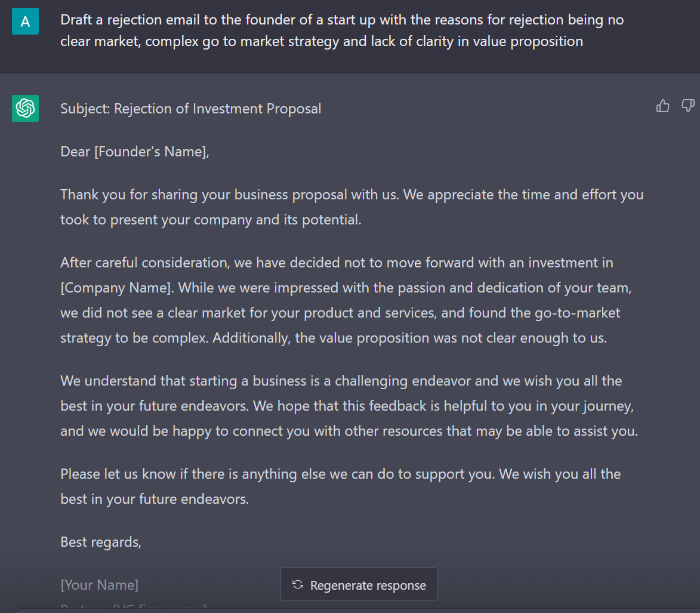Image resolution: width=700 pixels, height=613 pixels.
Task: Click the 'After careful consideration' text
Action: coord(146,263)
